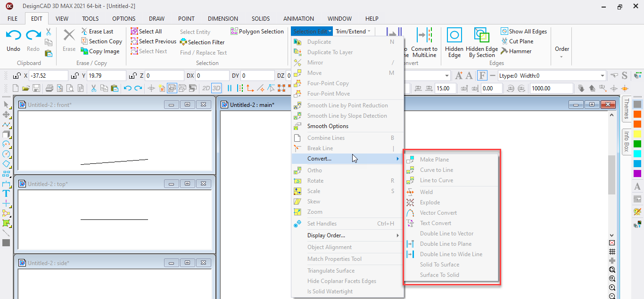The height and width of the screenshot is (299, 644).
Task: Switch to the DRAW ribbon tab
Action: click(x=157, y=19)
